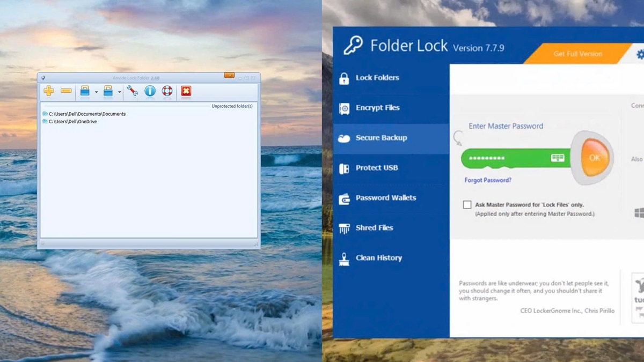This screenshot has height=362, width=644.
Task: Click the orange OK button
Action: (x=594, y=158)
